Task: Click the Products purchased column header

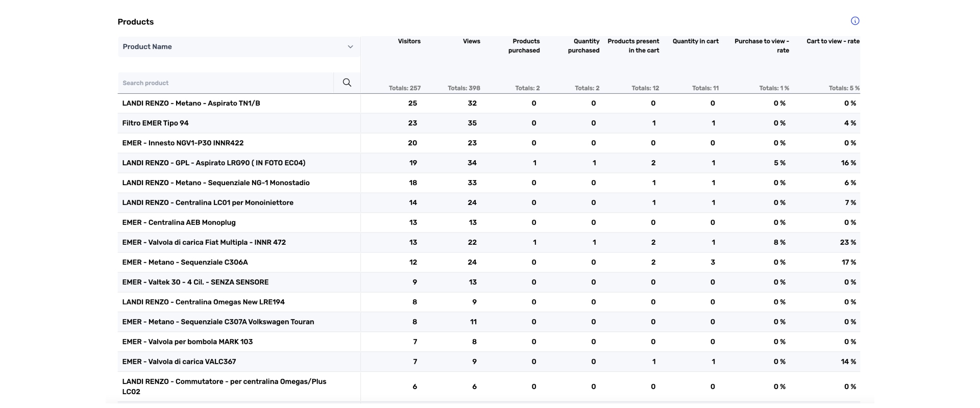Action: coord(524,46)
